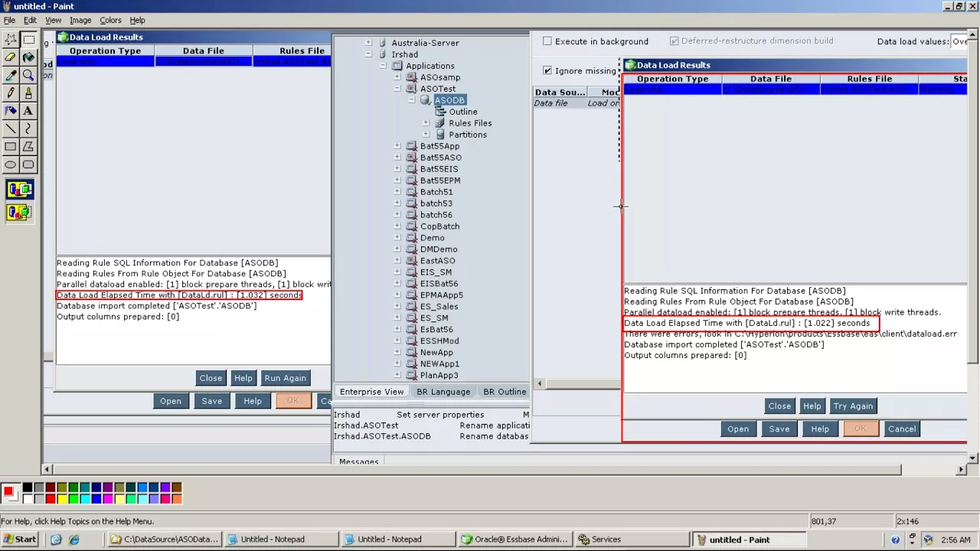Open the Edit menu
The image size is (980, 551).
(30, 20)
